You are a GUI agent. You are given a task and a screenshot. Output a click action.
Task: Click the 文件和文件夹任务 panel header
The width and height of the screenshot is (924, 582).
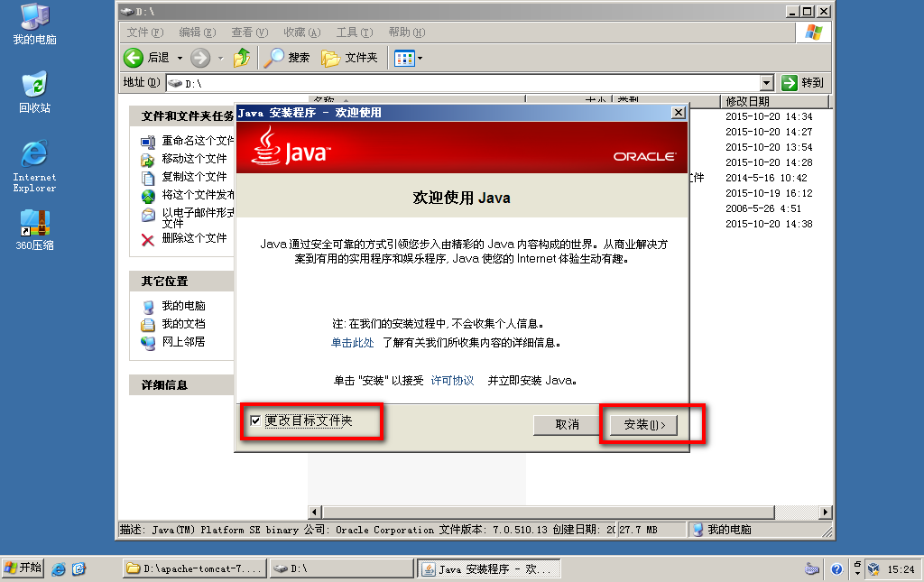pos(181,116)
